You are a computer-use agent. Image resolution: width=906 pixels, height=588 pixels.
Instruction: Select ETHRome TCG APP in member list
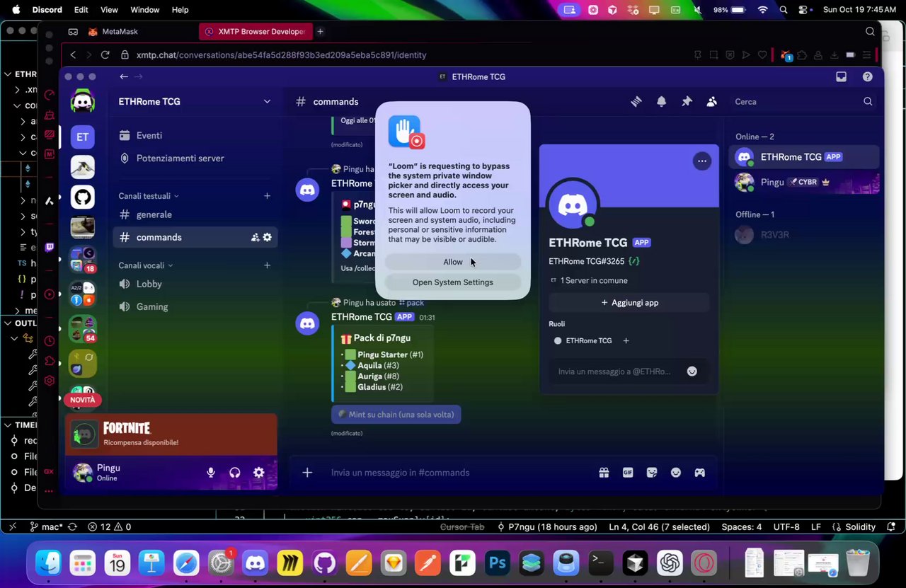coord(803,157)
